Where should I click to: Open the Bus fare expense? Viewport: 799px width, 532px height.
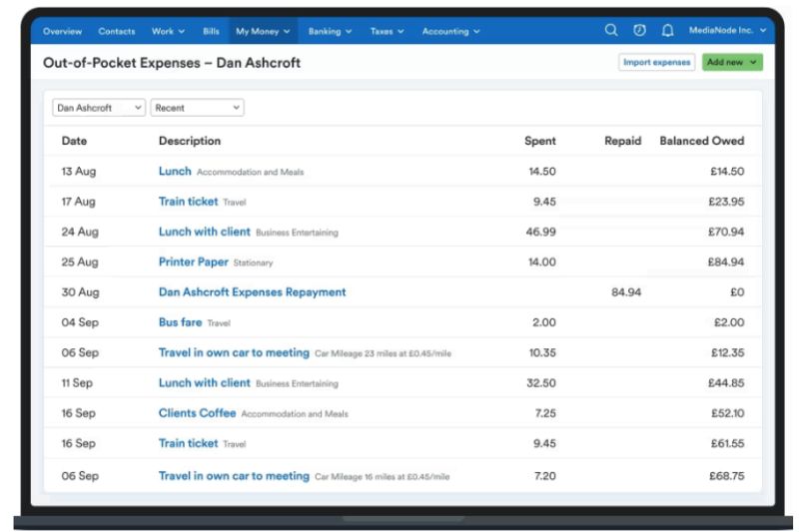[180, 322]
